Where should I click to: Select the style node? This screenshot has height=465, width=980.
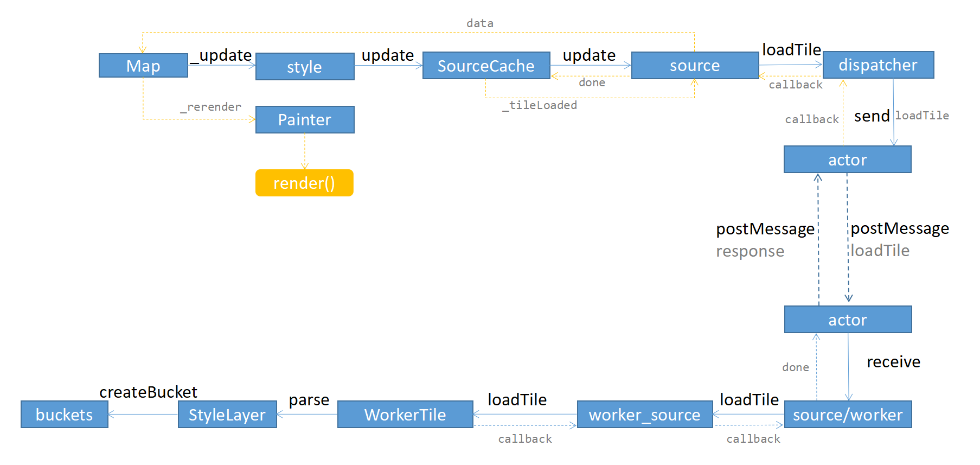[305, 67]
